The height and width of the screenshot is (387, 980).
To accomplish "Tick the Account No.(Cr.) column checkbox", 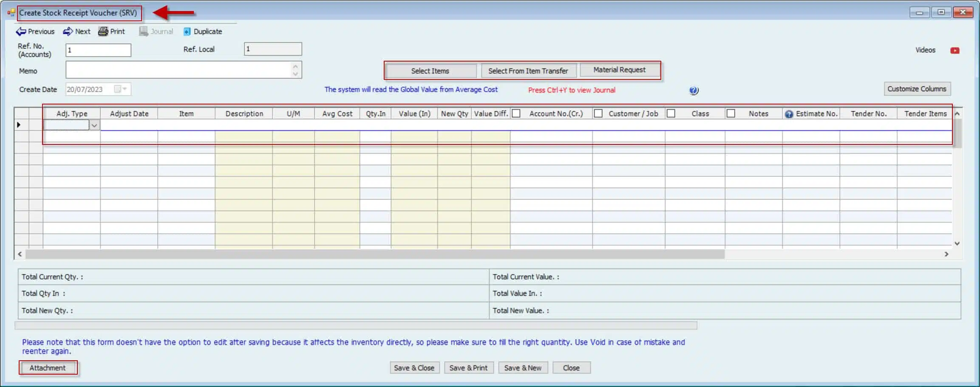I will 516,113.
